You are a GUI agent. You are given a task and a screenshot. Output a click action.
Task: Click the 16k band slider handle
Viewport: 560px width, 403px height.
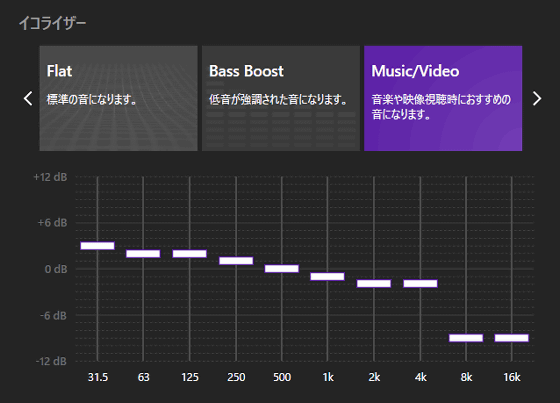tap(512, 338)
